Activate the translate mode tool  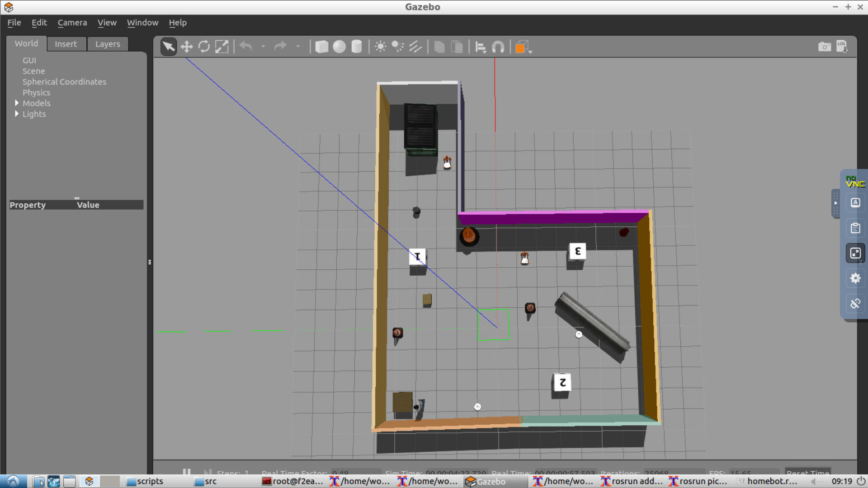186,47
